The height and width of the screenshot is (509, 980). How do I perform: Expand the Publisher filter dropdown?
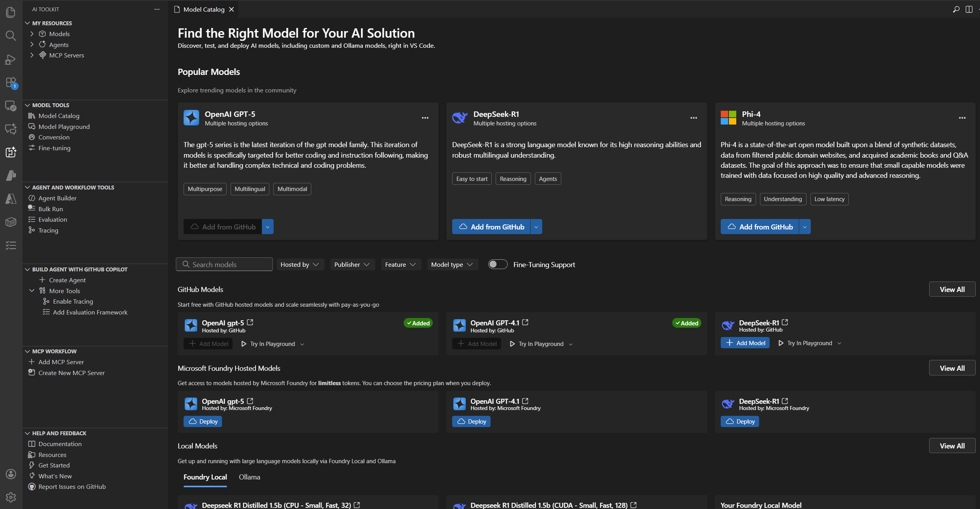tap(352, 264)
